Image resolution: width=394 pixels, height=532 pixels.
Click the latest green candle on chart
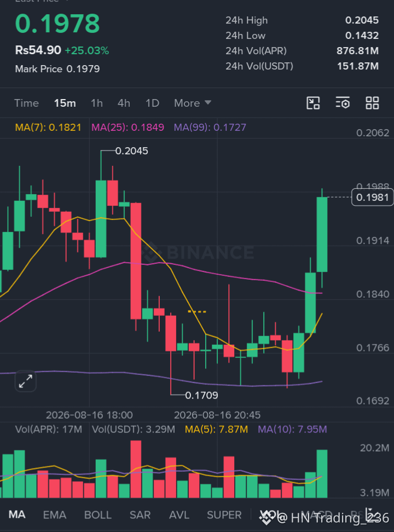[x=322, y=234]
